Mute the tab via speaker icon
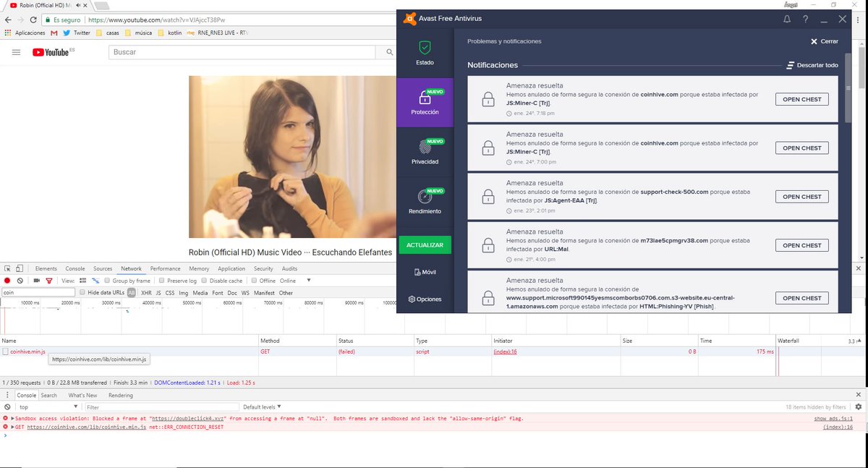The height and width of the screenshot is (468, 868). [78, 5]
